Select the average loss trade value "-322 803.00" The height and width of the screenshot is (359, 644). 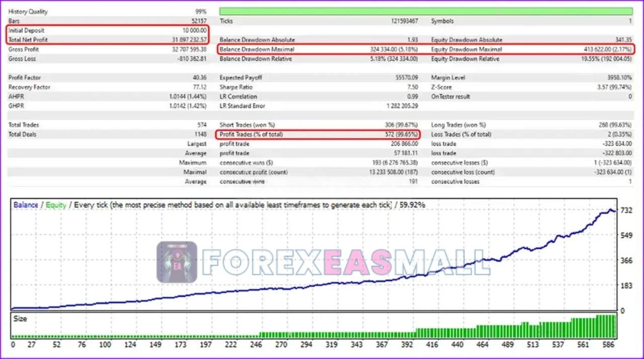tap(616, 153)
